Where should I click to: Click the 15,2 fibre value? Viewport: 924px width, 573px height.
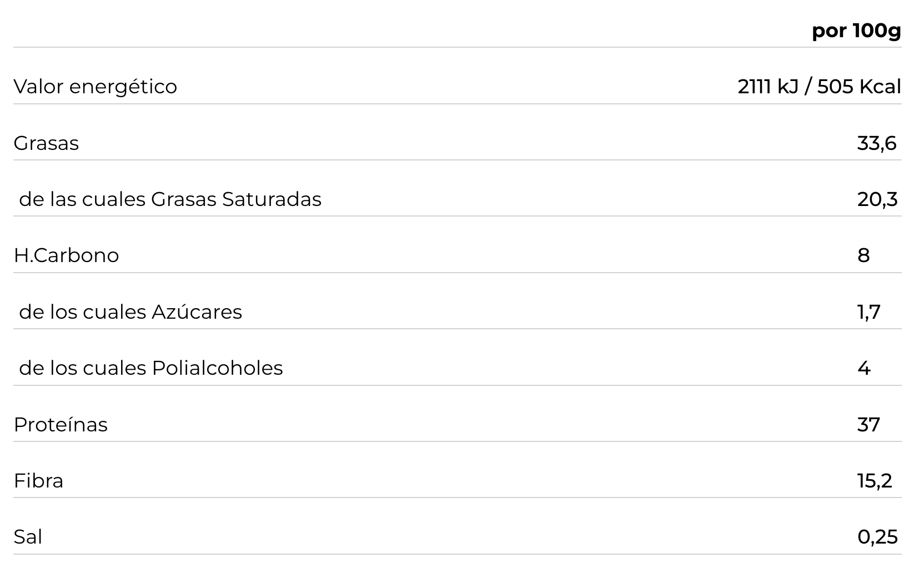[x=875, y=481]
